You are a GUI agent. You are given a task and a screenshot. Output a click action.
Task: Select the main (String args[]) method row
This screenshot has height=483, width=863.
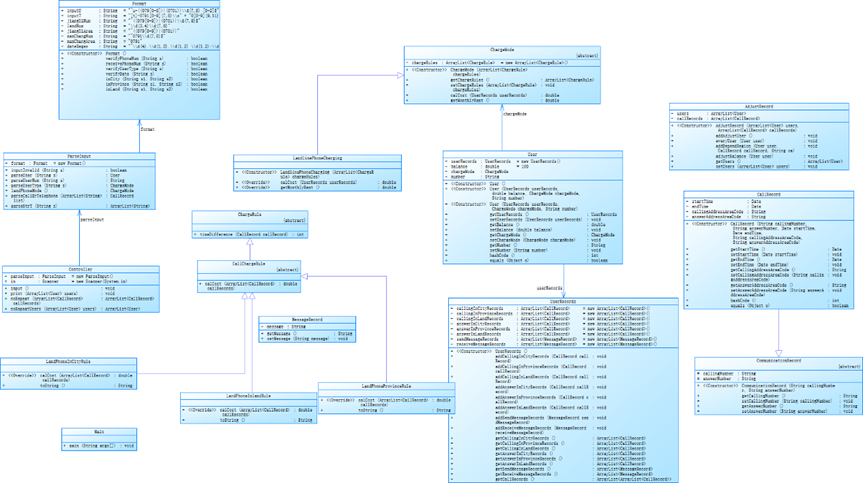coord(99,446)
